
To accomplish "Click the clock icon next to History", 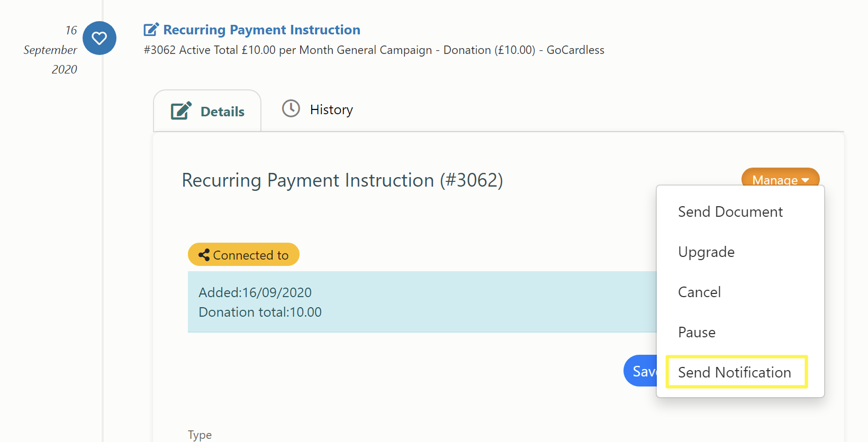I will [x=291, y=108].
